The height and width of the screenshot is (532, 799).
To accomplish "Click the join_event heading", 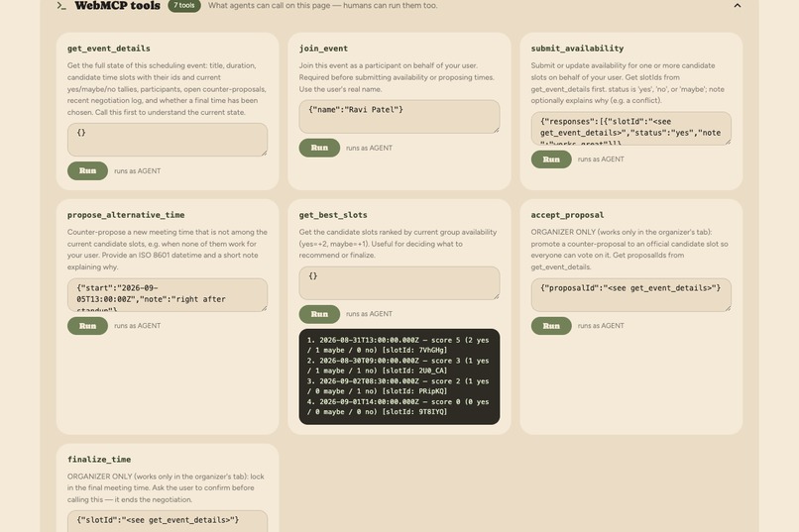I will coord(323,49).
